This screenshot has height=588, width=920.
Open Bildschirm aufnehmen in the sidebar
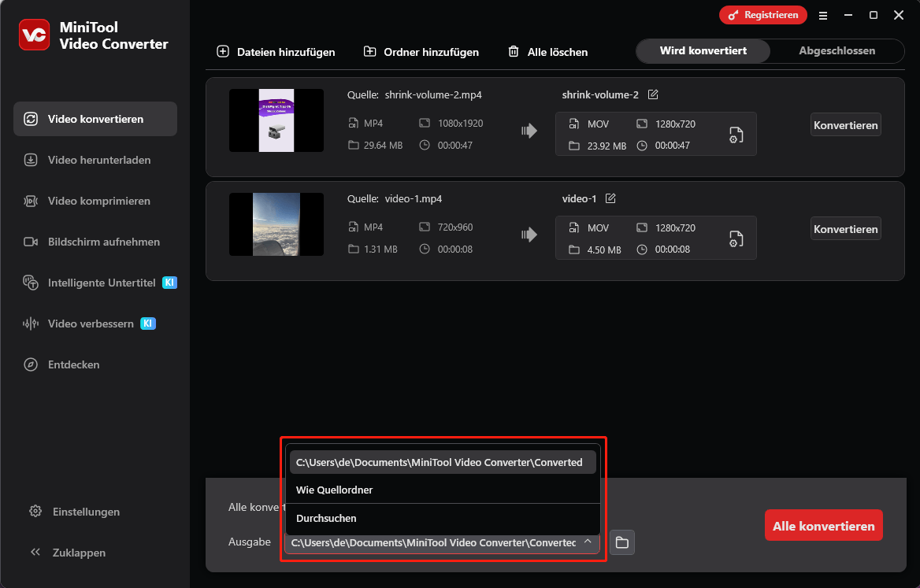(95, 242)
